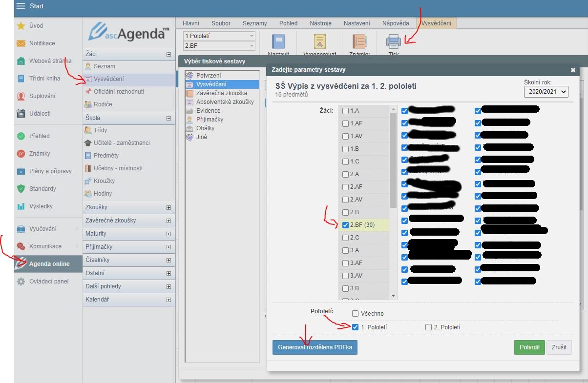
Task: Switch to the Hlavní tab
Action: pos(191,23)
